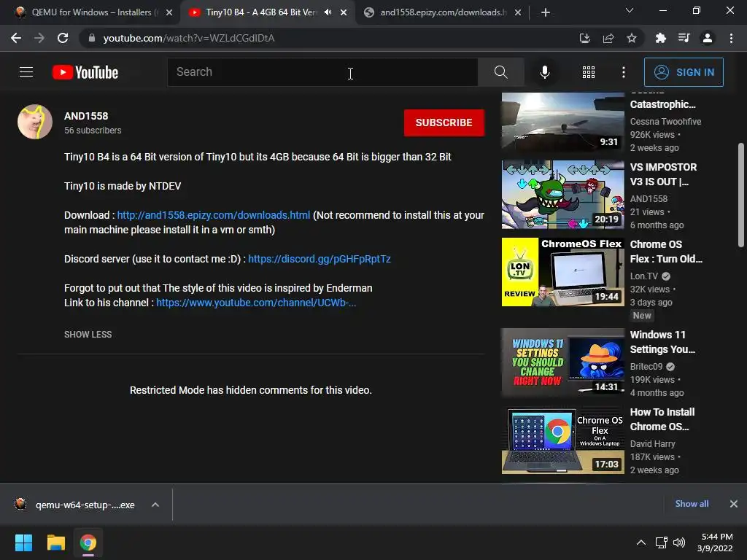Open the Windows Start menu
This screenshot has height=560, width=747.
tap(23, 542)
